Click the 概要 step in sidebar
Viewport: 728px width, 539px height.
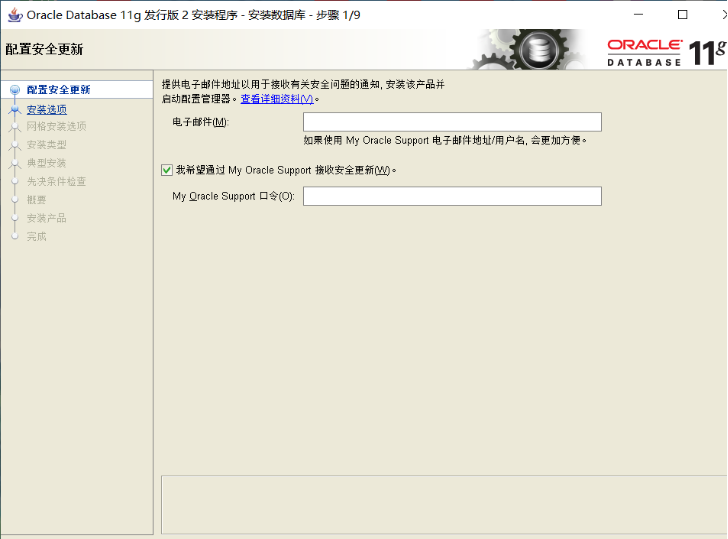[36, 200]
